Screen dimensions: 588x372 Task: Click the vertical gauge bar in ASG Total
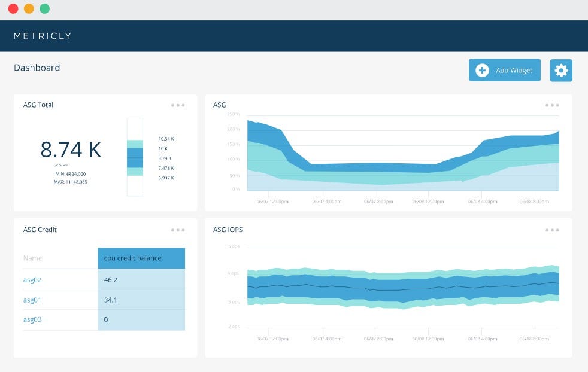(x=135, y=157)
